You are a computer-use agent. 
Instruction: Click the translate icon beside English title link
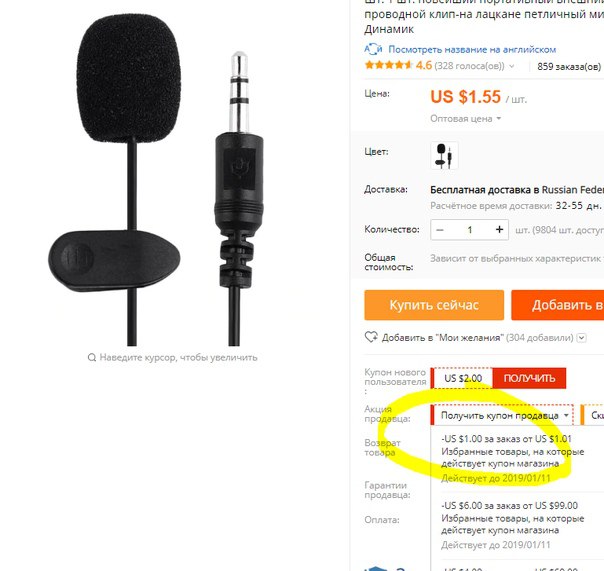click(373, 49)
